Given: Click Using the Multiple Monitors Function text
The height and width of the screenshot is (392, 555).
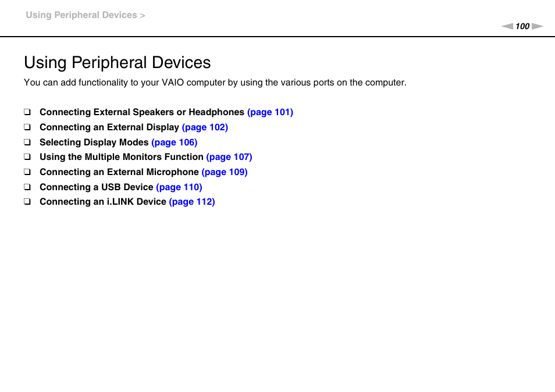Looking at the screenshot, I should click(x=122, y=157).
